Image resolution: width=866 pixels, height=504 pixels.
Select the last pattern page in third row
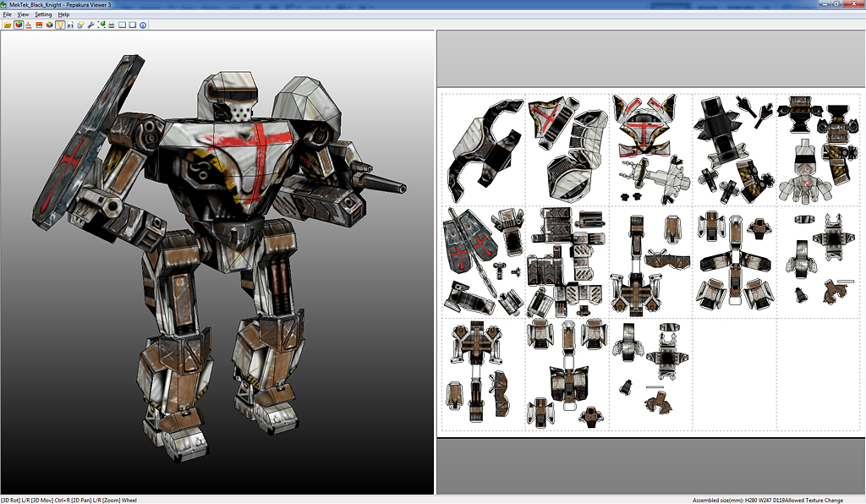(650, 374)
